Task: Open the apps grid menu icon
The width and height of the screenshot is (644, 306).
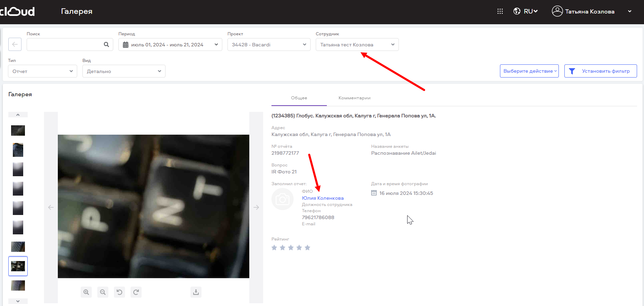Action: coord(500,11)
